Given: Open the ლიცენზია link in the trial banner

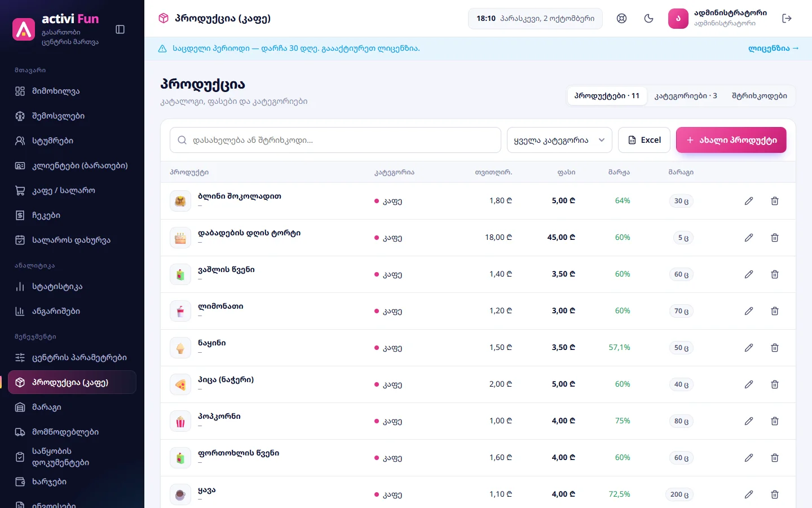Looking at the screenshot, I should click(773, 49).
